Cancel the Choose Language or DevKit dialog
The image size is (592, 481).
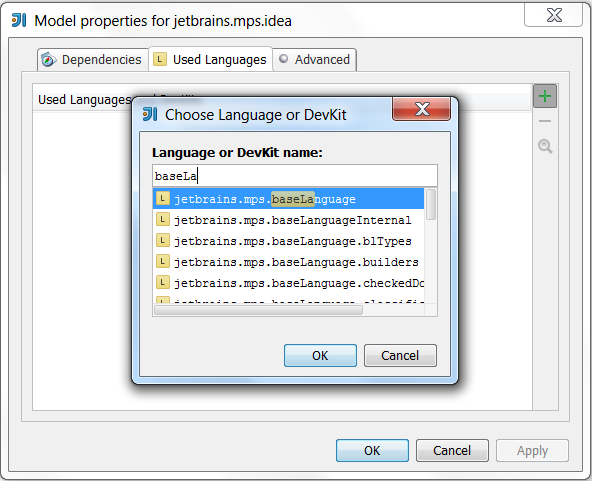click(x=400, y=355)
